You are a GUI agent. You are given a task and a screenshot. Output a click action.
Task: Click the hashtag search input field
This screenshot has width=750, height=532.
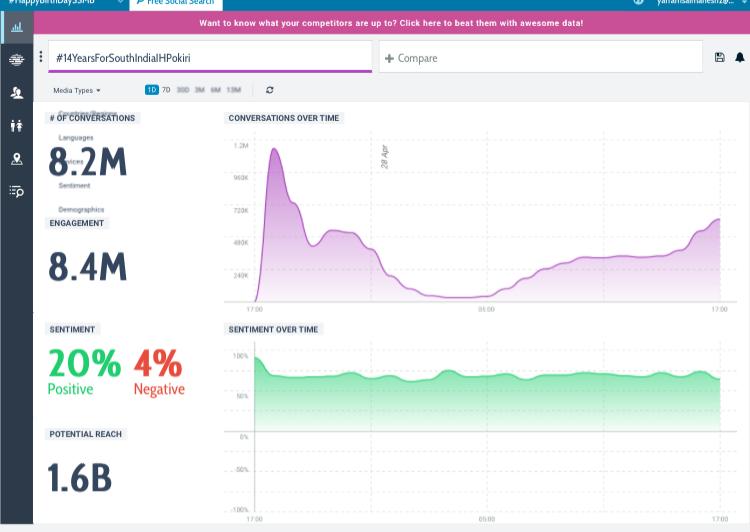click(210, 57)
